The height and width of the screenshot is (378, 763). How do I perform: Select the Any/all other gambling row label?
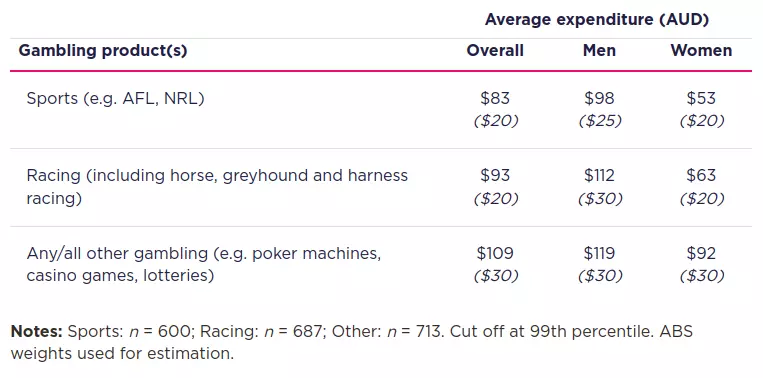pyautogui.click(x=204, y=264)
